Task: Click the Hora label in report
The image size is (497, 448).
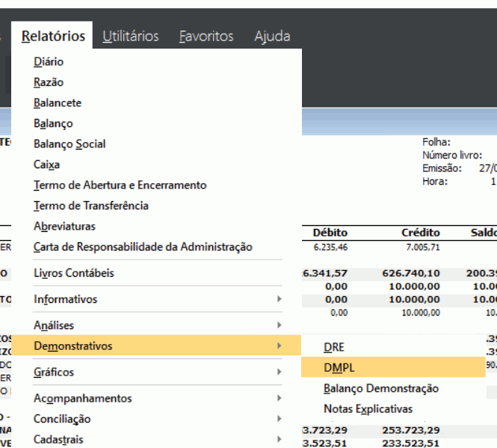Action: 435,182
